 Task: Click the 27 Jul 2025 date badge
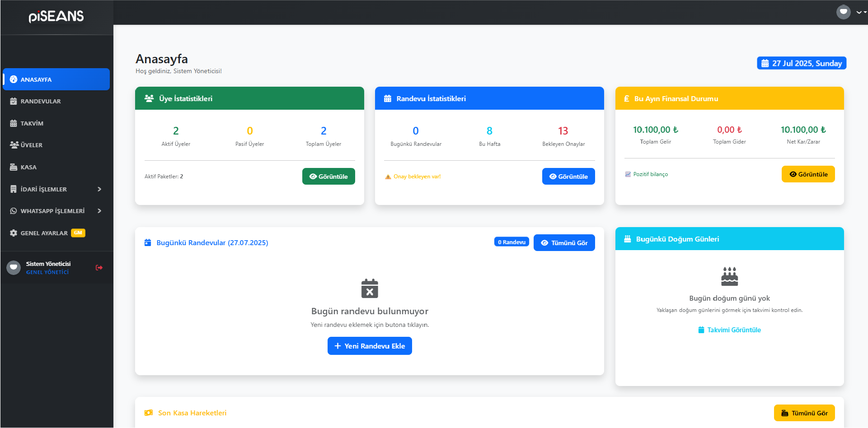(801, 63)
